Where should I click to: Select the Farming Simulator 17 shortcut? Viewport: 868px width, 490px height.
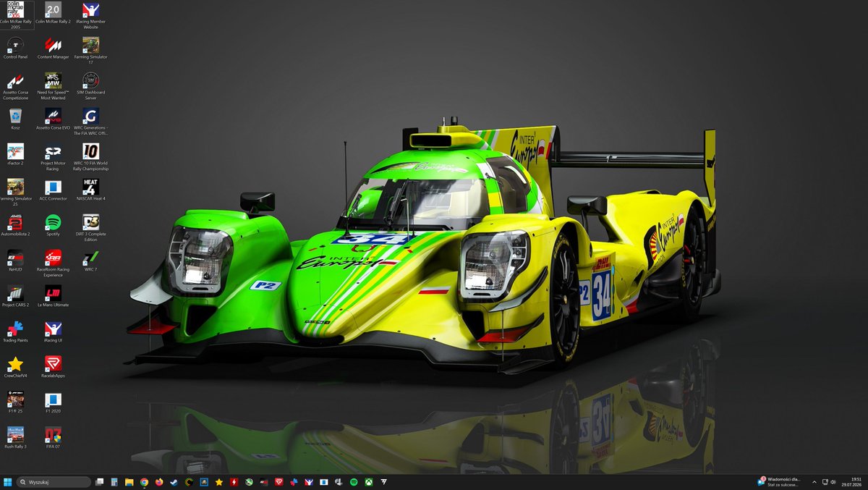(91, 51)
